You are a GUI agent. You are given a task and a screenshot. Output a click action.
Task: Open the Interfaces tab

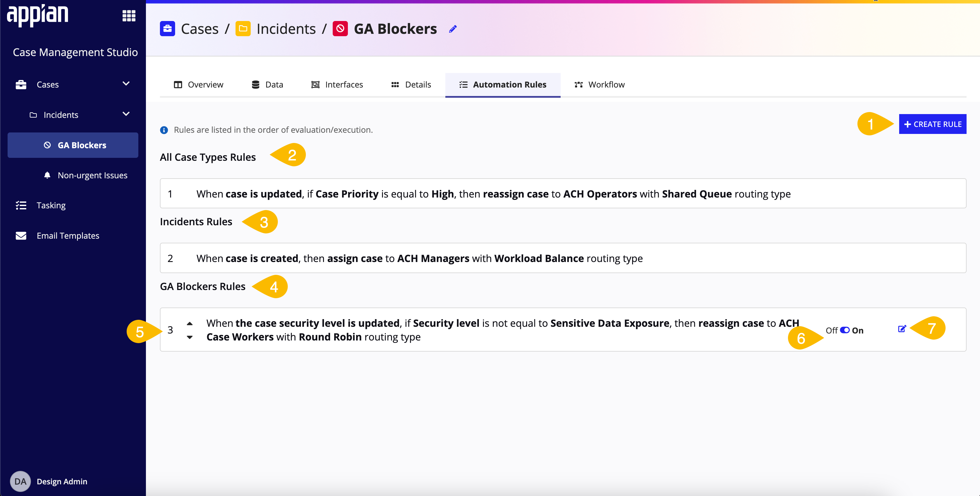[x=337, y=84]
